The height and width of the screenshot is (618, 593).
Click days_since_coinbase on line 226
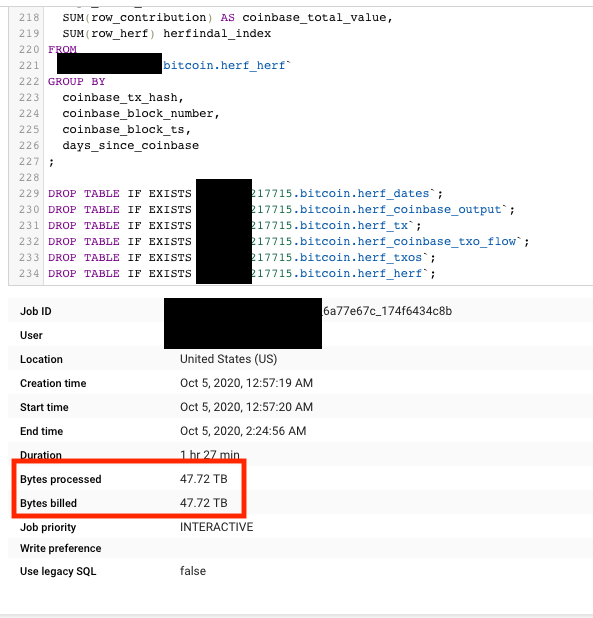coord(130,145)
